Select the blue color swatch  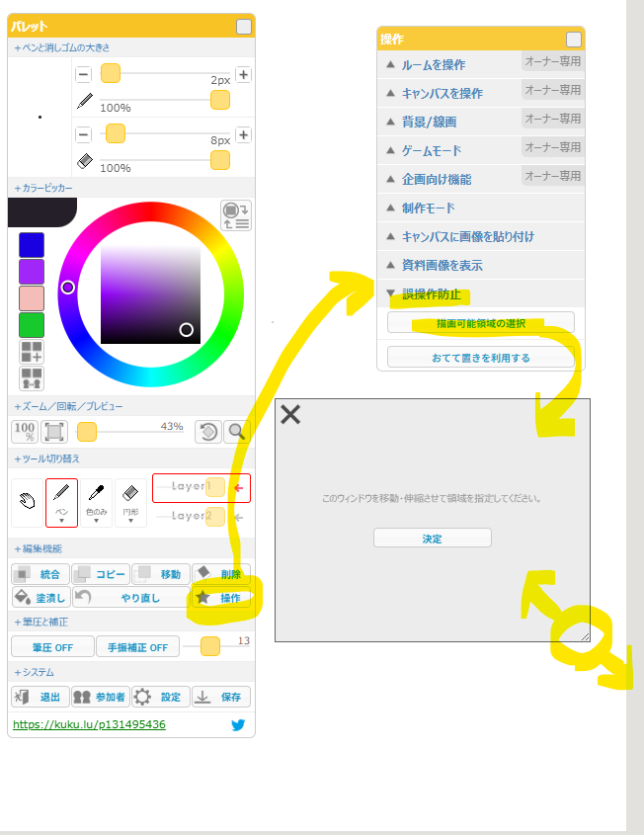coord(32,245)
